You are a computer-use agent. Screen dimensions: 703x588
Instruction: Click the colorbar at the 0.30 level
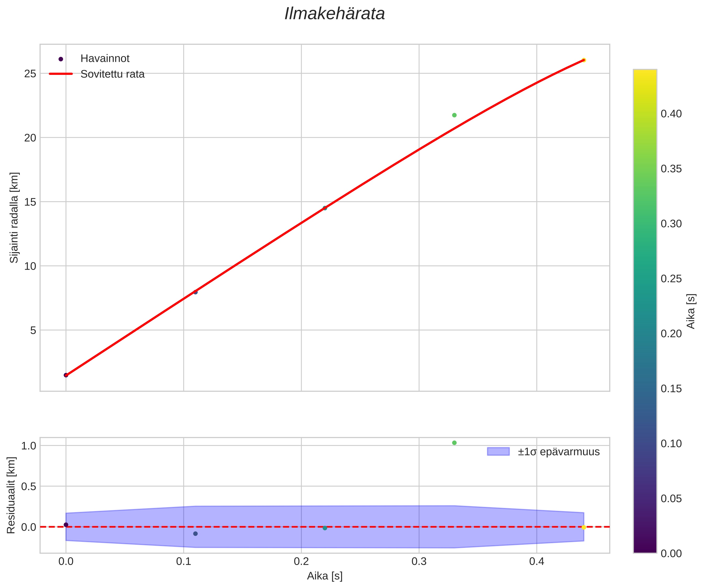(645, 224)
